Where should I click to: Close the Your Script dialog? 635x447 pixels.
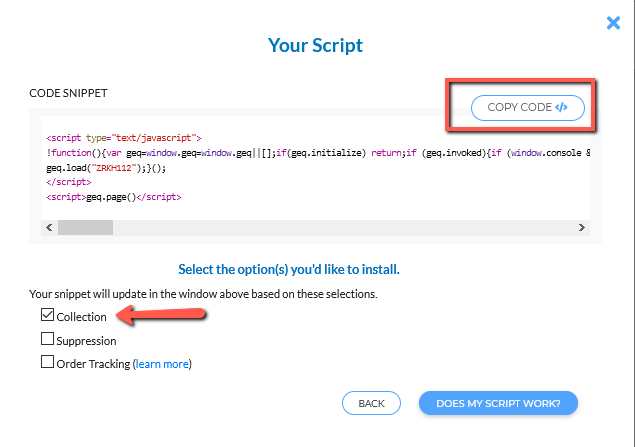point(613,23)
